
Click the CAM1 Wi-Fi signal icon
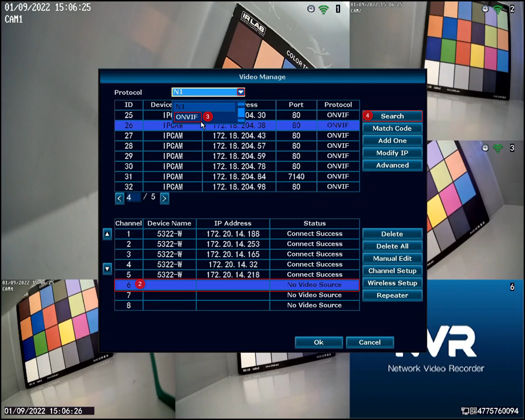323,10
